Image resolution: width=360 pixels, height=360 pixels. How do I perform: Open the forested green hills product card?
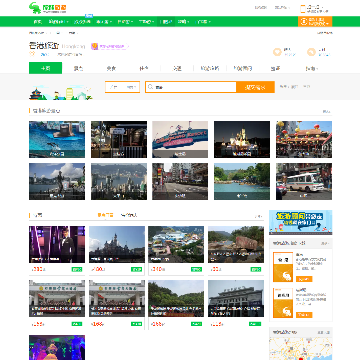pos(176,298)
